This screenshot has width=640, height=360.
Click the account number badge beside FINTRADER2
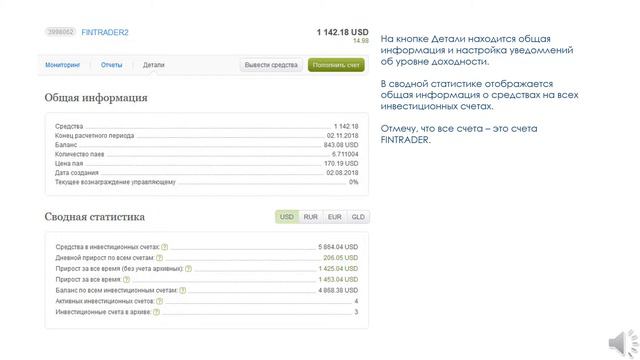point(60,32)
